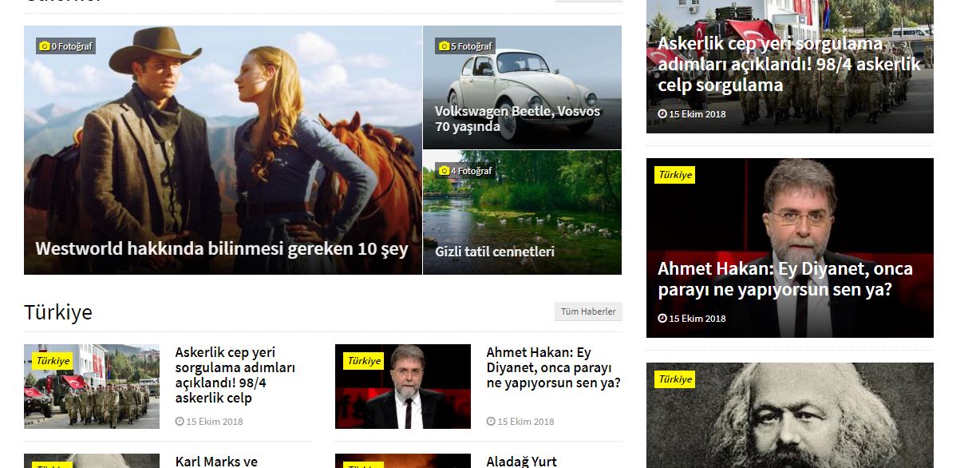The height and width of the screenshot is (468, 980).
Task: Click clock icon under Askerlik list article
Action: click(180, 422)
